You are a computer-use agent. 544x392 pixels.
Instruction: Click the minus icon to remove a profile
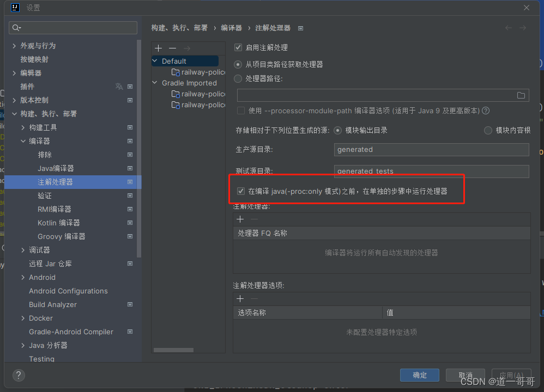pos(172,48)
